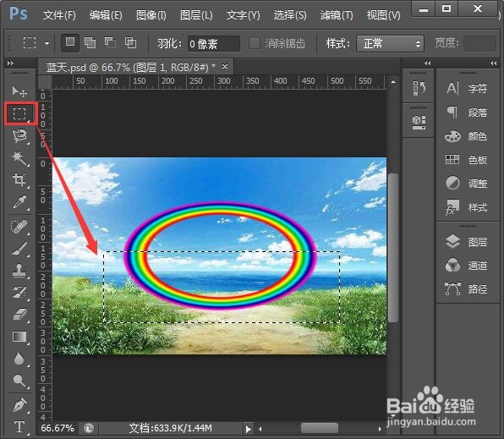Switch to the 蓝天.psd document tab
Viewport: 504px width, 439px height.
[131, 68]
